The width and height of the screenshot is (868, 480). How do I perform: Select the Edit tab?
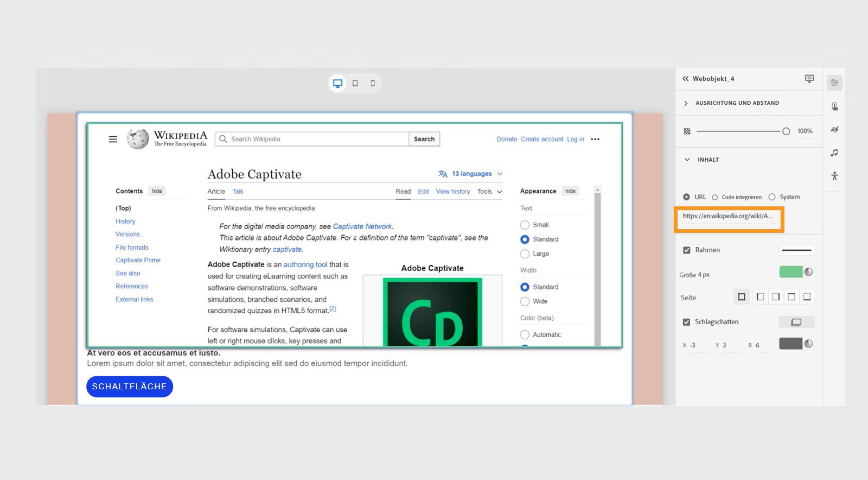(x=424, y=192)
